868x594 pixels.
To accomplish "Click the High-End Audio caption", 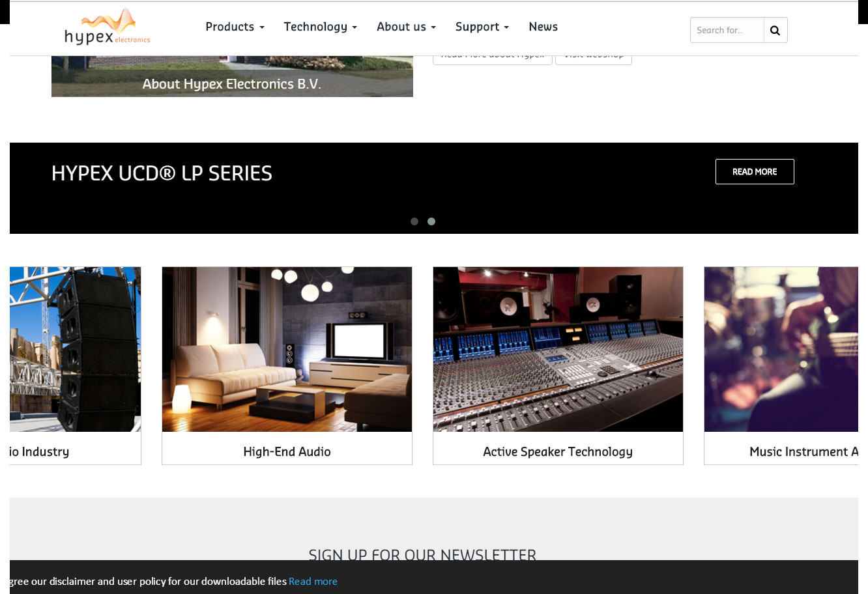I will tap(287, 451).
